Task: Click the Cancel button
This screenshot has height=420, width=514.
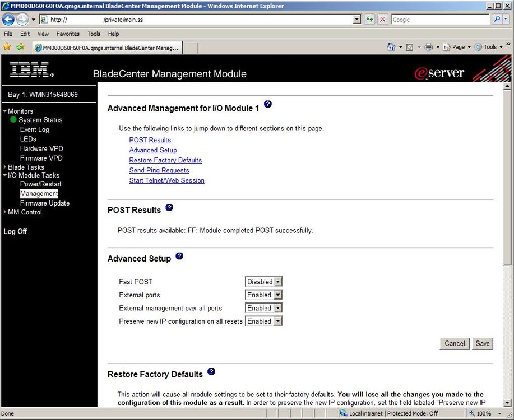Action: pos(455,344)
